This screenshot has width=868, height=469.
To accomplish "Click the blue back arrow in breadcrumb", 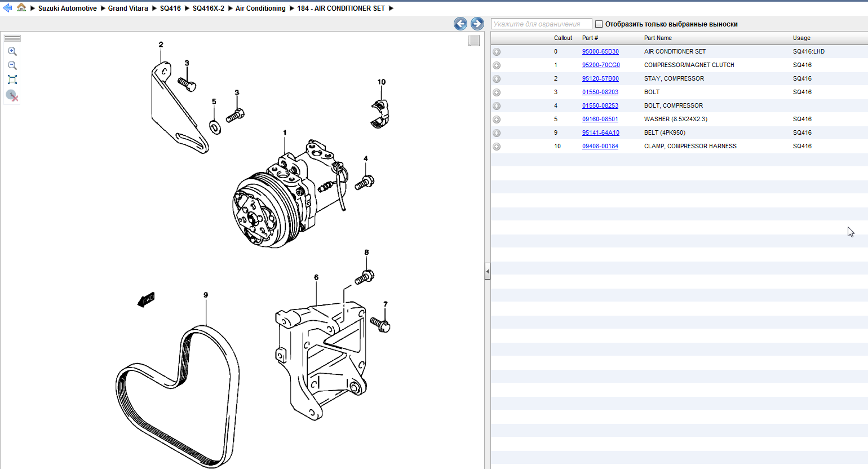I will [7, 8].
